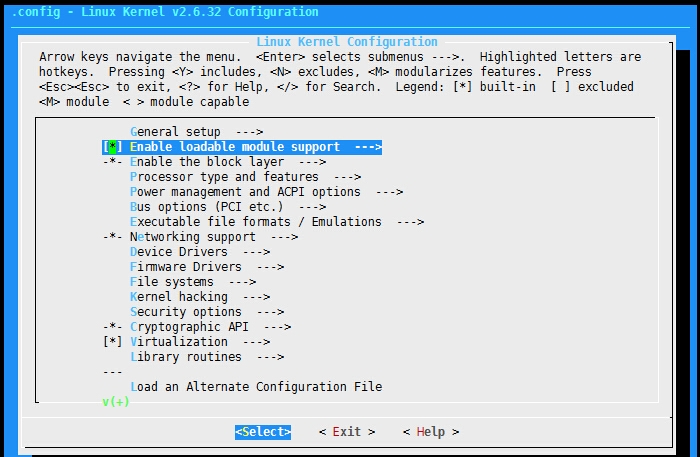Open the Kernel hacking submenu
The image size is (700, 457).
(x=200, y=297)
